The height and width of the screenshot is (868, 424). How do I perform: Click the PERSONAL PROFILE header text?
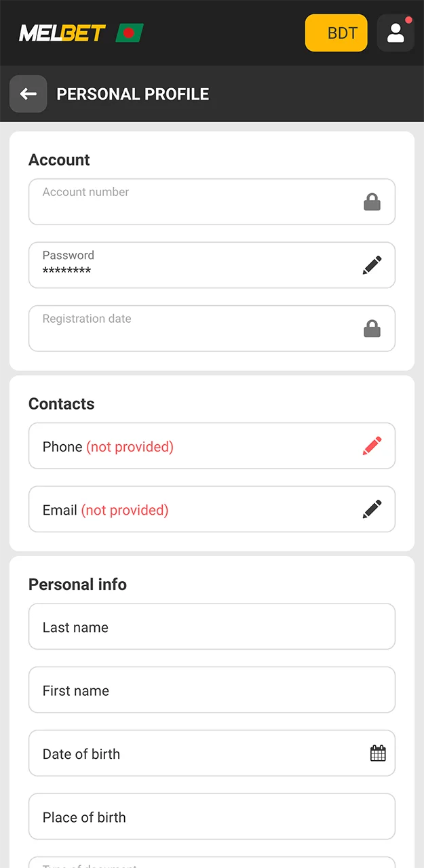click(133, 94)
